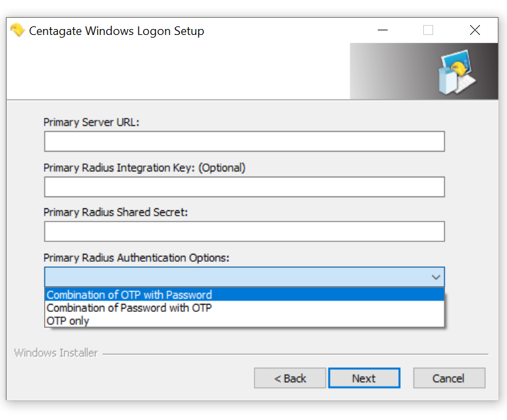The width and height of the screenshot is (507, 420).
Task: Click the Centagate app icon in title bar
Action: tap(17, 30)
